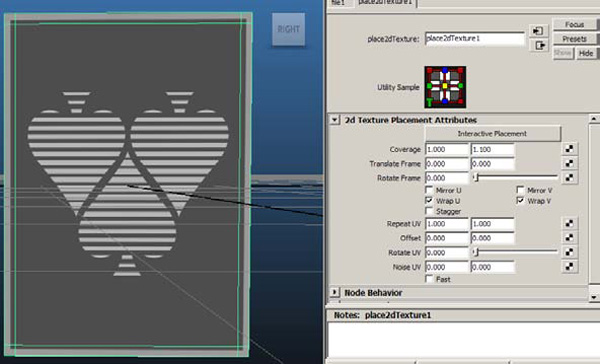Click the RIGHT view cube face
Viewport: 600px width, 364px height.
289,29
